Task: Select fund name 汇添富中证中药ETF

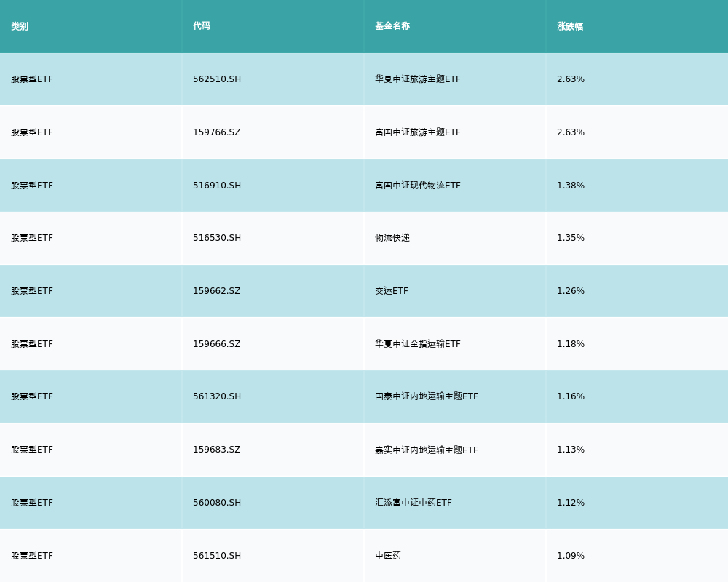Action: [414, 503]
